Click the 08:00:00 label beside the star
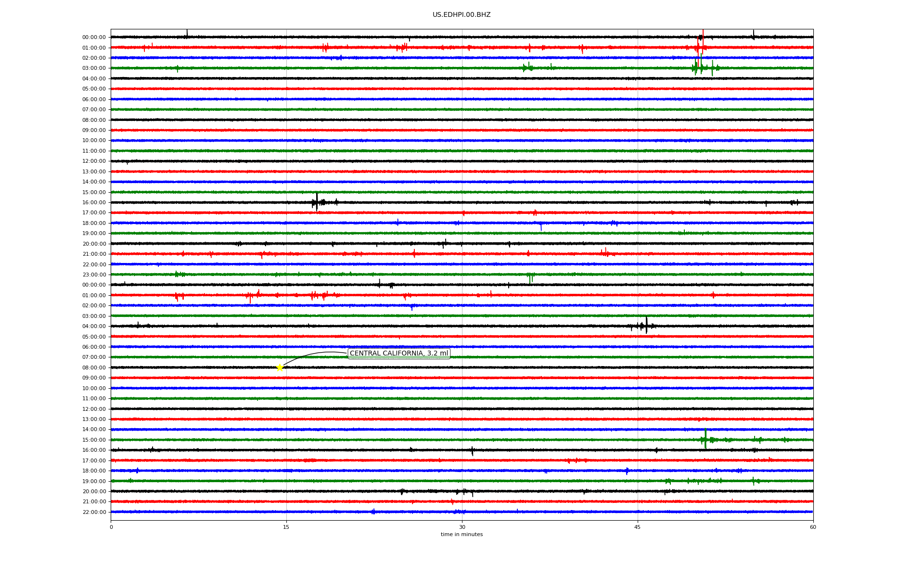This screenshot has height=578, width=924. pos(94,368)
